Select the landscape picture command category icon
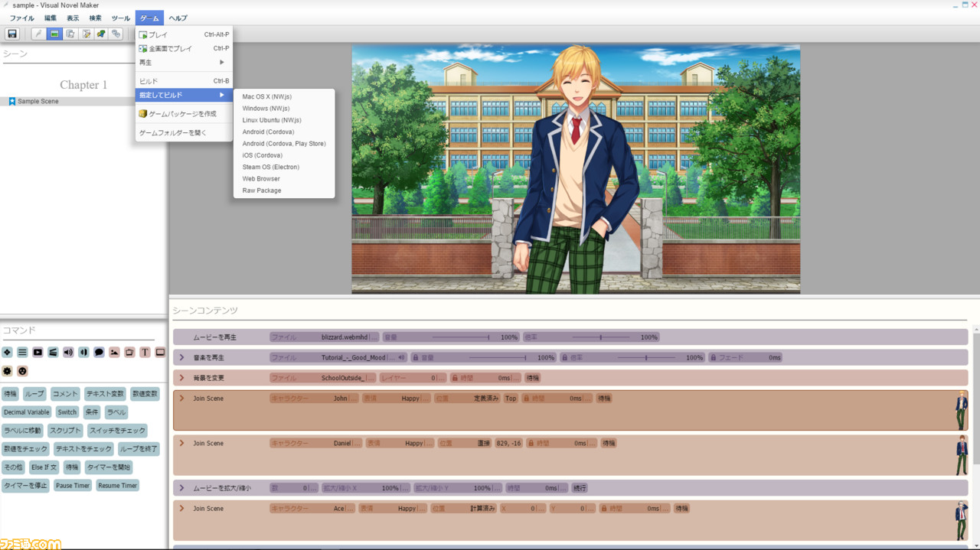The height and width of the screenshot is (550, 980). [114, 352]
